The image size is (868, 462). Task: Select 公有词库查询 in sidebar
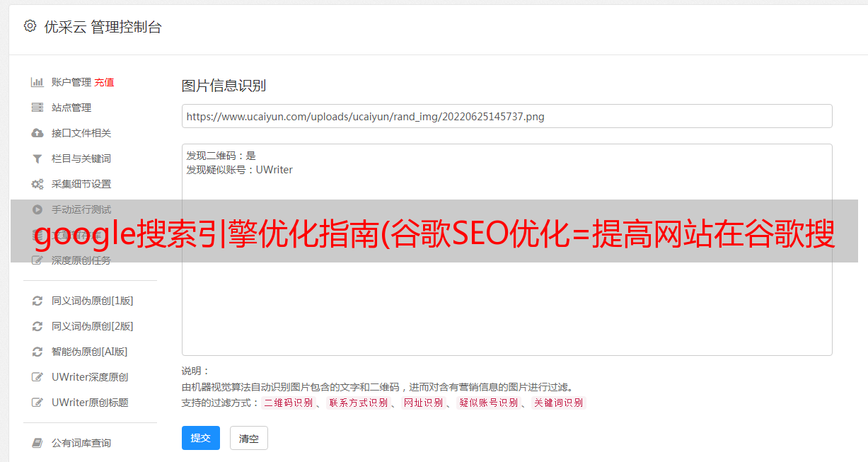[x=81, y=443]
